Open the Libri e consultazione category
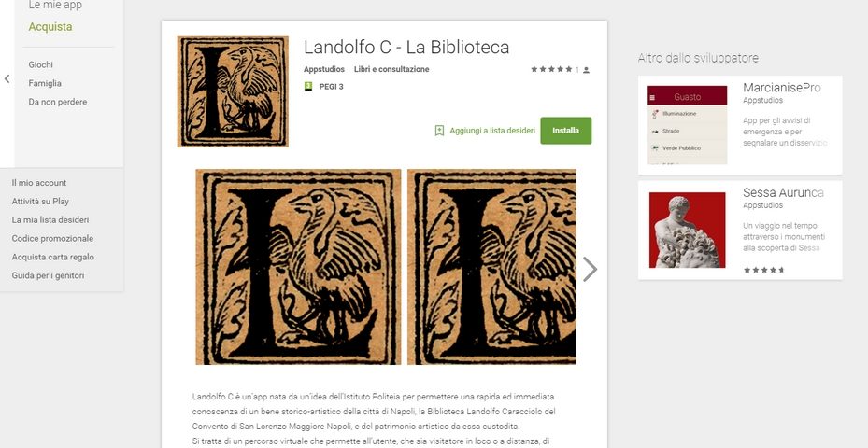 click(391, 69)
